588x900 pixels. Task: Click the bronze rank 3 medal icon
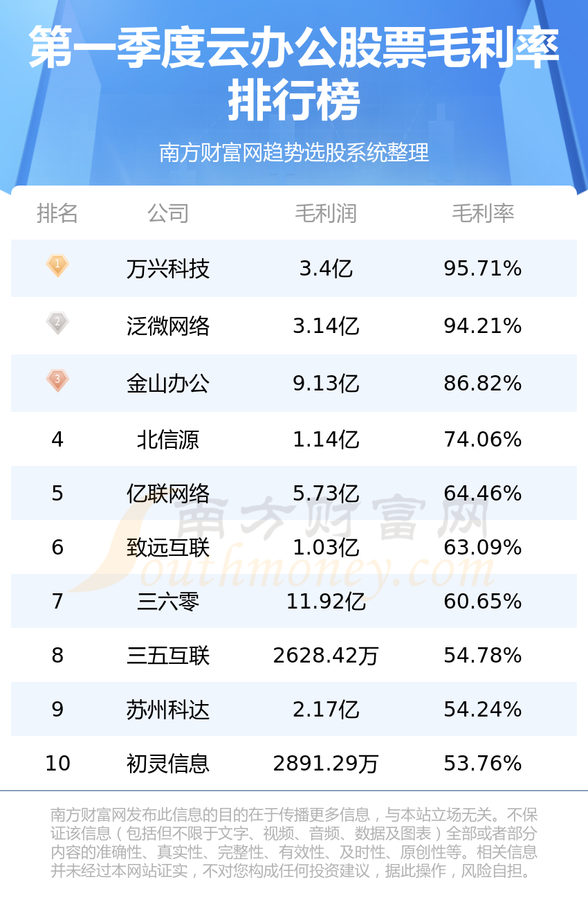point(57,381)
